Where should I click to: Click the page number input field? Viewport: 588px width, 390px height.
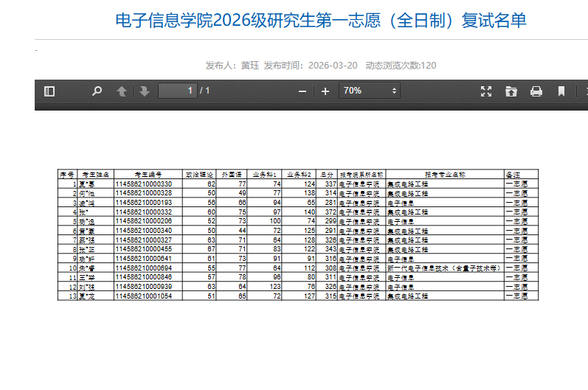click(x=177, y=91)
